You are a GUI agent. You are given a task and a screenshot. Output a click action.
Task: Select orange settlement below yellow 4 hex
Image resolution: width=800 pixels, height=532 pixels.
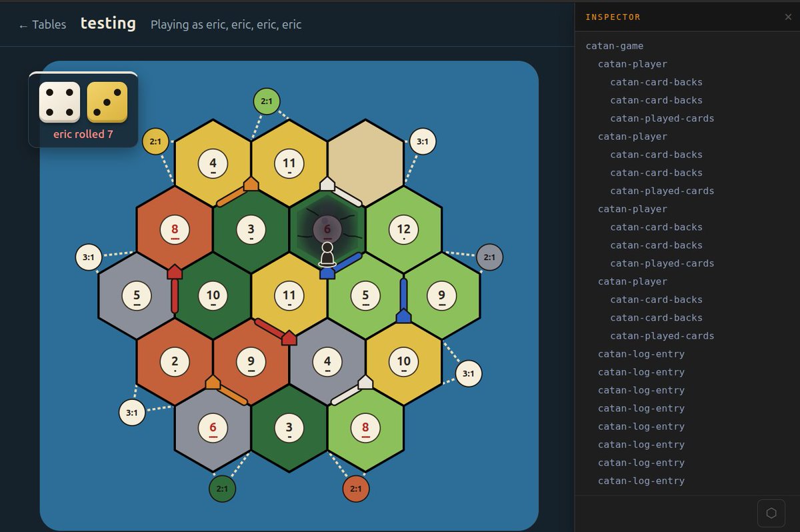point(251,183)
